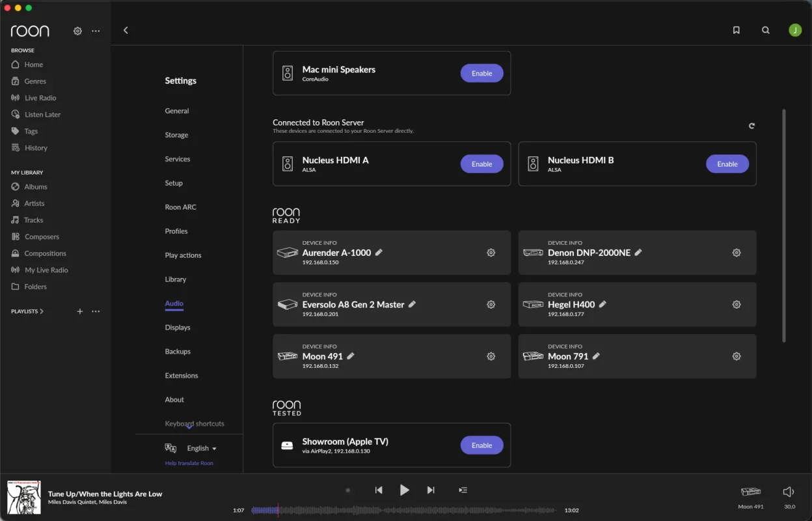Open the play queue icon
Screen dimensions: 812x521
(463, 490)
